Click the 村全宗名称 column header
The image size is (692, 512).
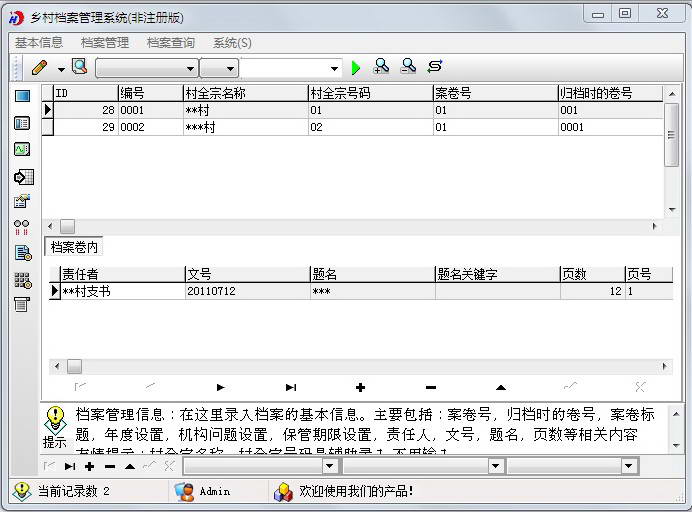pos(245,93)
